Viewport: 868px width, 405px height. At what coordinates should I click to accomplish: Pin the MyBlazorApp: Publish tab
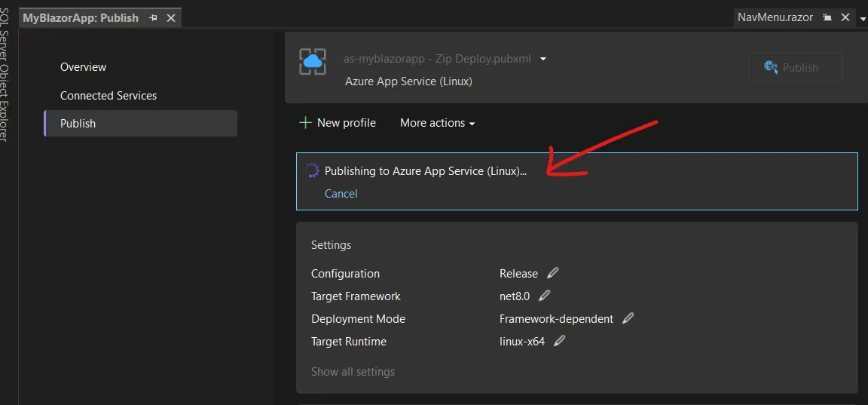click(x=154, y=18)
